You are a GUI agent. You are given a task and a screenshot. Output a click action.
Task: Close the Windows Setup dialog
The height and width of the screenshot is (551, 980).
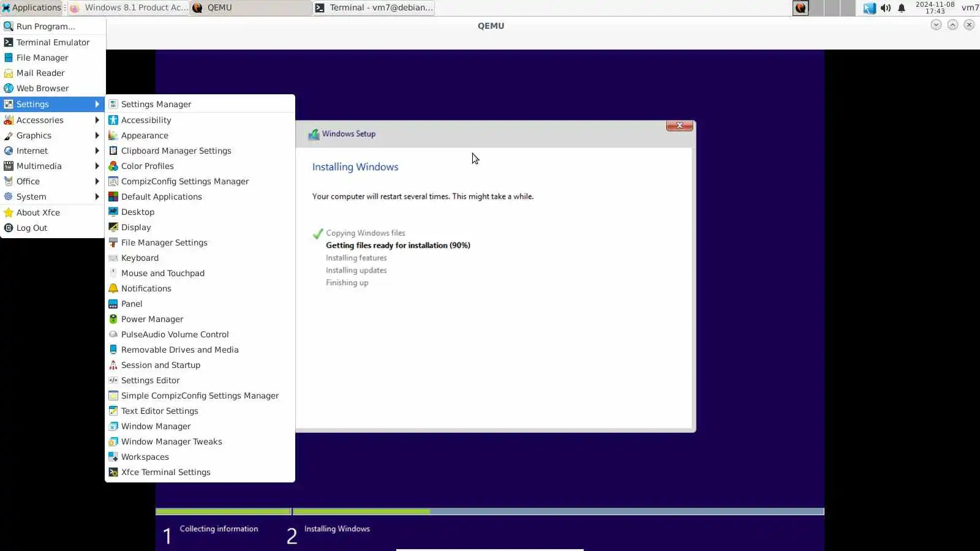point(679,126)
